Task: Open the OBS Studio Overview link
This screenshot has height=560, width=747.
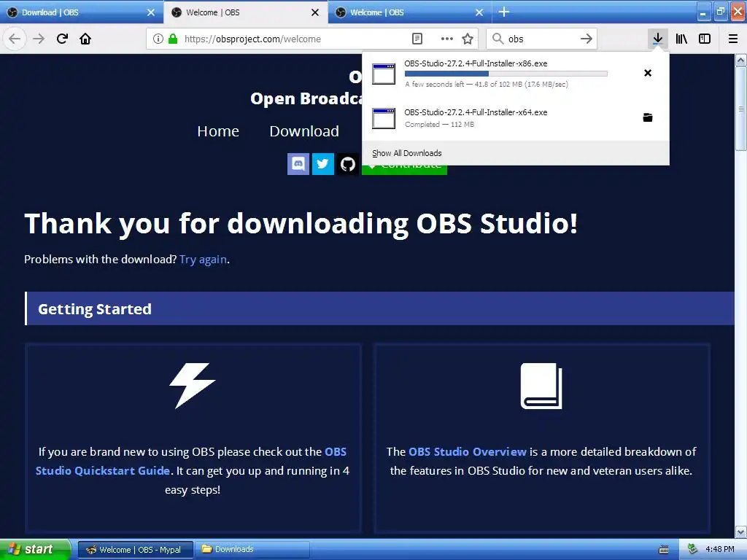Action: 468,451
